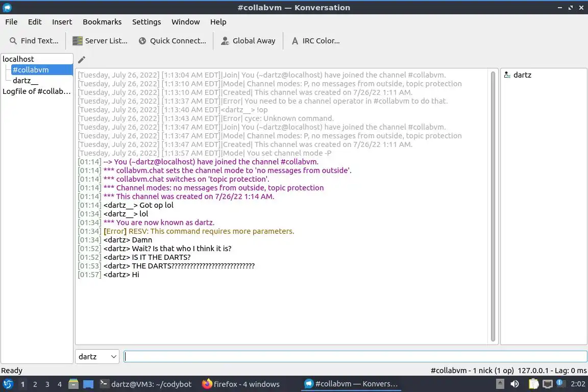This screenshot has height=392, width=588.
Task: Click the 'Got op lol' message line
Action: 126,205
